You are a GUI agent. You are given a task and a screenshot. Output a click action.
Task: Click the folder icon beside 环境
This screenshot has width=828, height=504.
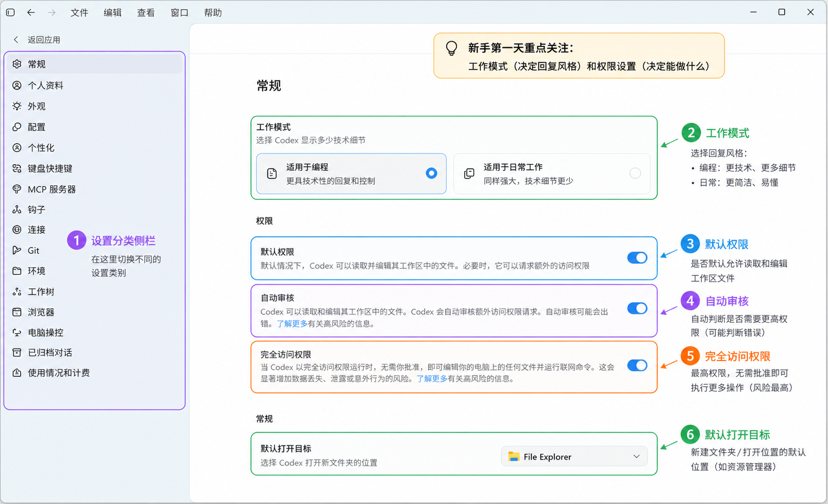[x=17, y=271]
